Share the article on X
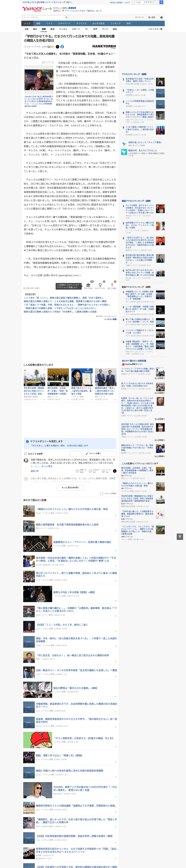186x868 pixels. tap(57, 47)
